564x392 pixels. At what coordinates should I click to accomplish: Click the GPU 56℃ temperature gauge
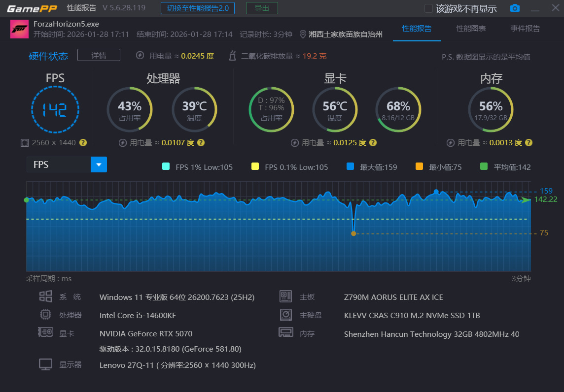coord(335,110)
